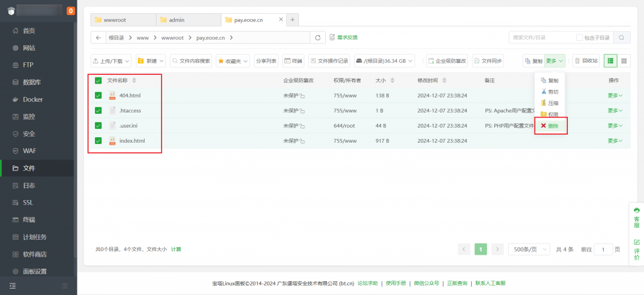Uncheck the 404.html file checkbox
Viewport: 644px width, 295px height.
[x=98, y=96]
